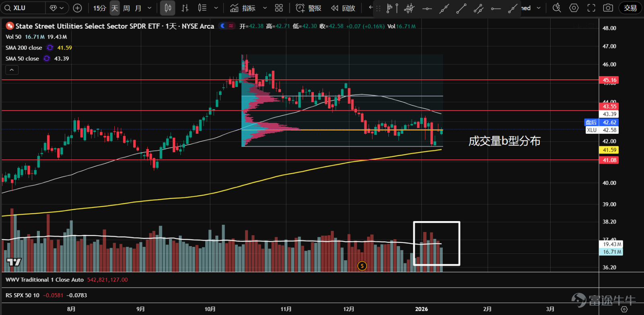This screenshot has width=644, height=315.
Task: Create a 警报 alert
Action: [308, 8]
